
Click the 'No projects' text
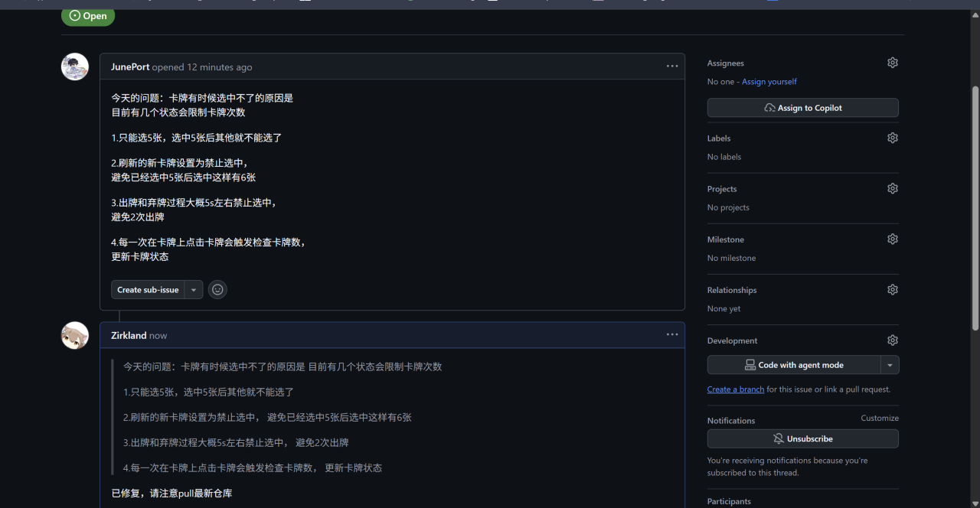(x=728, y=207)
